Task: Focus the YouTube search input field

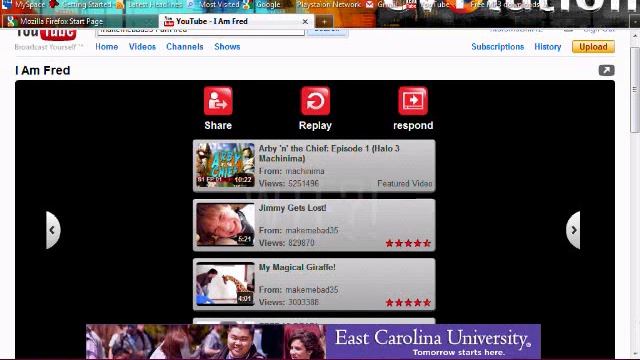Action: coord(200,31)
